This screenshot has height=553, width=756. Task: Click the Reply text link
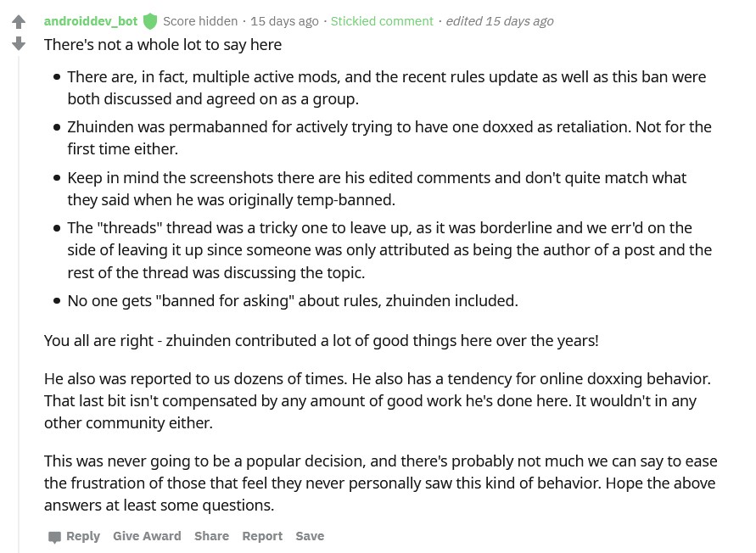[x=83, y=536]
